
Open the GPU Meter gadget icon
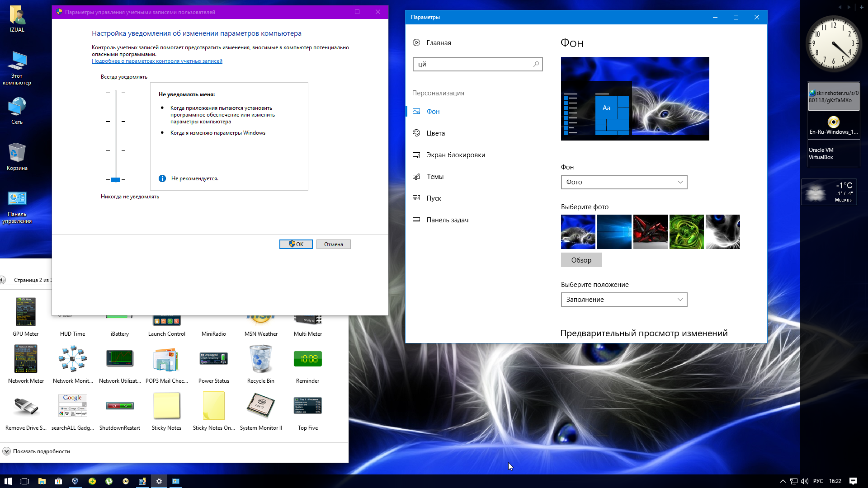(x=26, y=312)
